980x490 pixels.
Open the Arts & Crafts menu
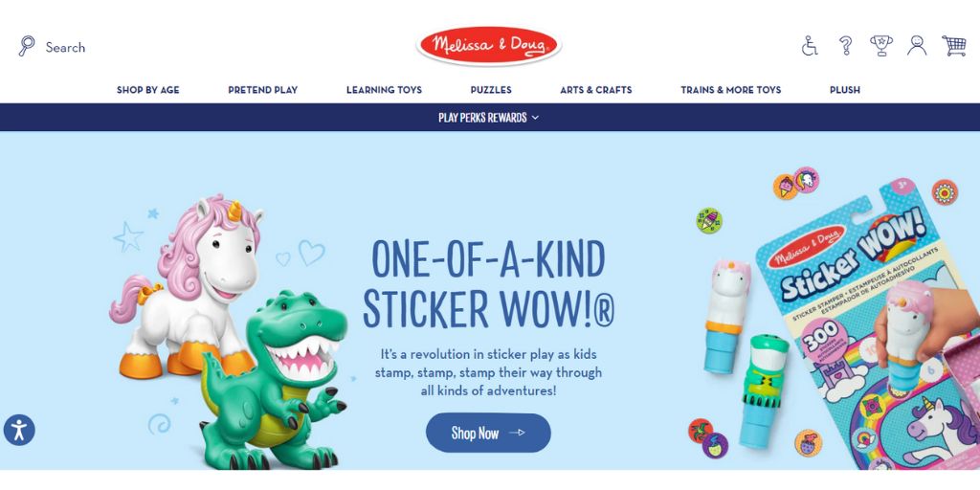click(596, 90)
